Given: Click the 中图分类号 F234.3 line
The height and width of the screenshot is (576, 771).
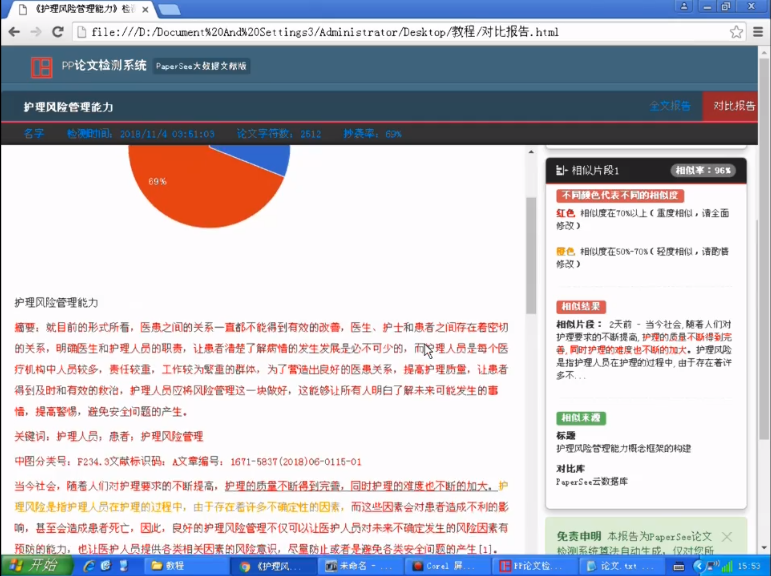Looking at the screenshot, I should pyautogui.click(x=188, y=461).
